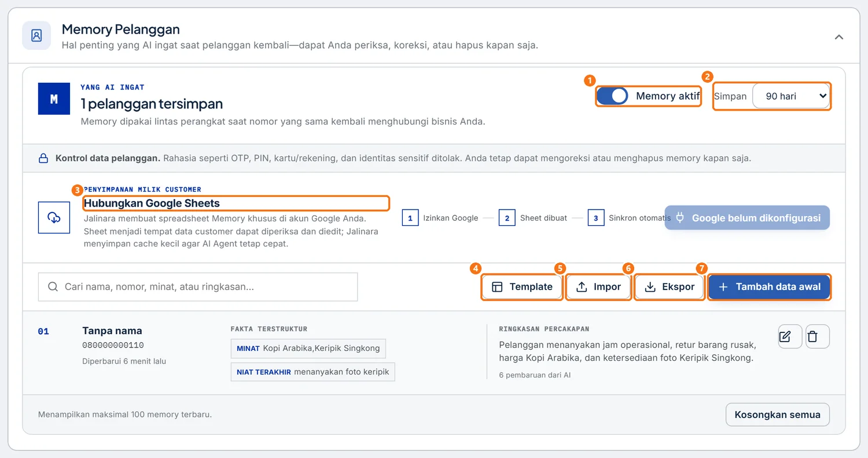
Task: Click the Ekspor download button
Action: (669, 287)
